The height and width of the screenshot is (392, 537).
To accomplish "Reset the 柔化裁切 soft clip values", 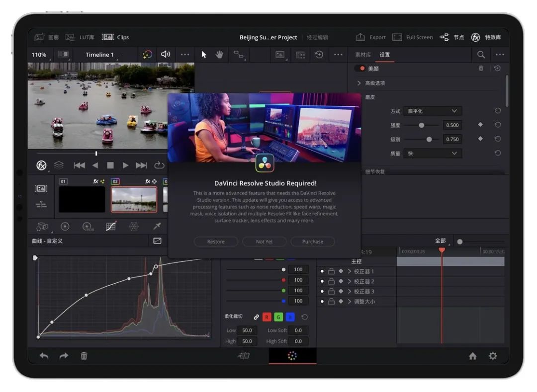I will coord(304,317).
